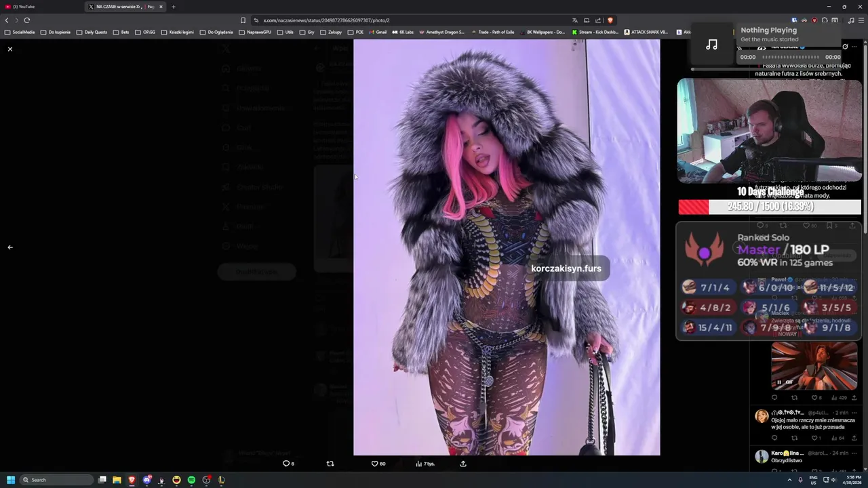Open Brave Shields lion icon
The image size is (868, 488).
[610, 20]
